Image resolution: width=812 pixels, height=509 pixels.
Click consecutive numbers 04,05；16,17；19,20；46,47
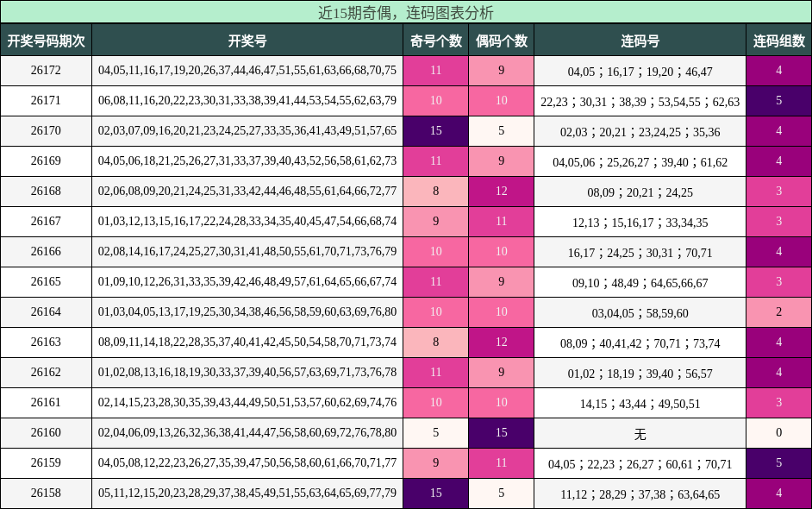pos(640,72)
